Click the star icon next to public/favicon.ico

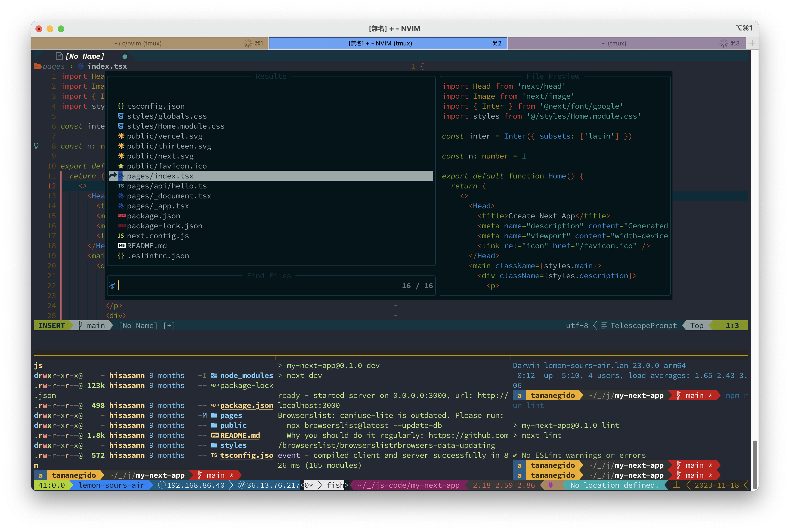[x=121, y=166]
